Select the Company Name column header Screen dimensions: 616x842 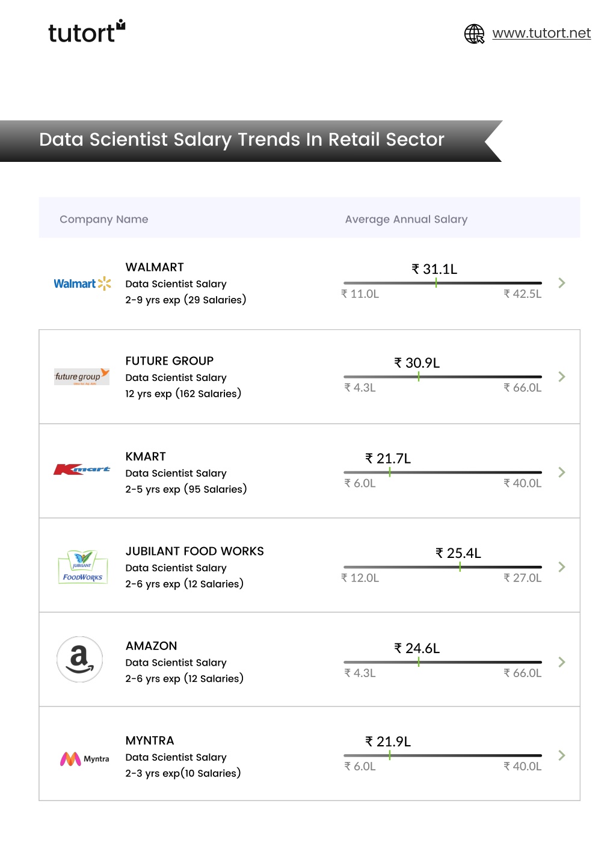[x=104, y=219]
